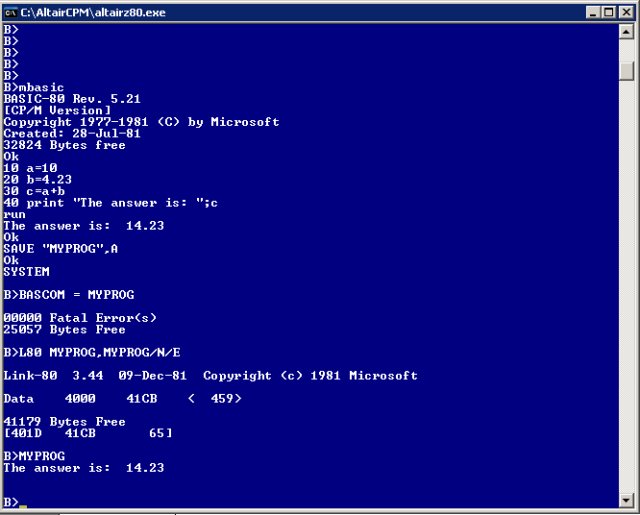640x515 pixels.
Task: Click the '25057 Bytes Free' line
Action: (x=64, y=329)
